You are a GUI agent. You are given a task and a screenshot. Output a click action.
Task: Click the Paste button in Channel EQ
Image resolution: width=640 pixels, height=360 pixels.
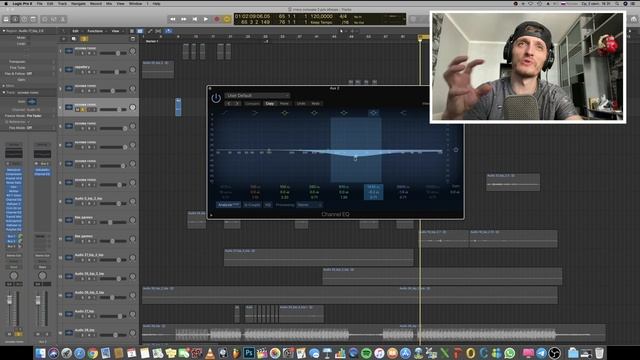[284, 104]
